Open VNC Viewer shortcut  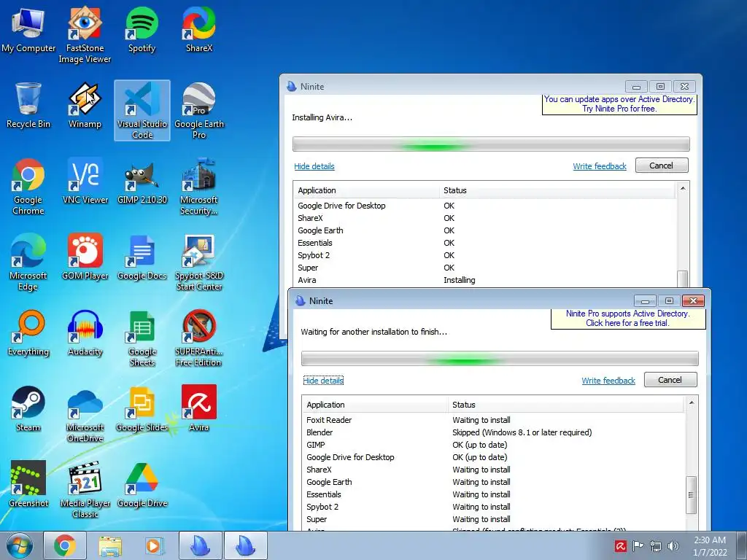(85, 182)
